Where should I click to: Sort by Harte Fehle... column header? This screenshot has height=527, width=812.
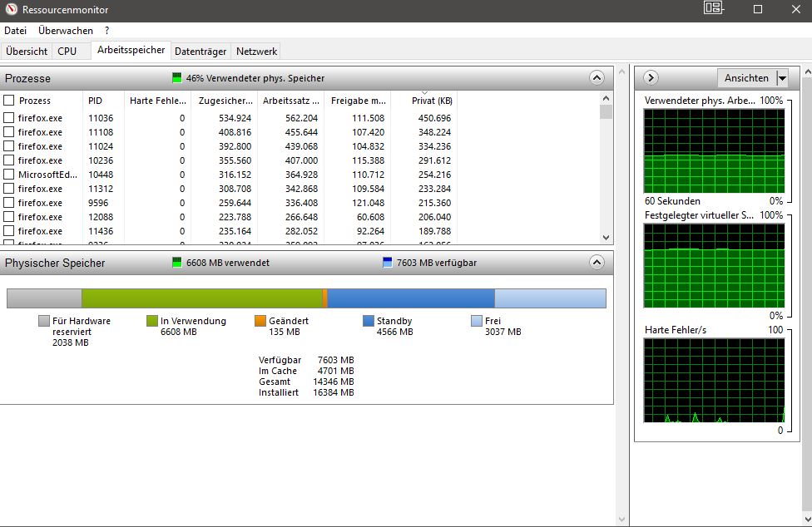(x=157, y=101)
